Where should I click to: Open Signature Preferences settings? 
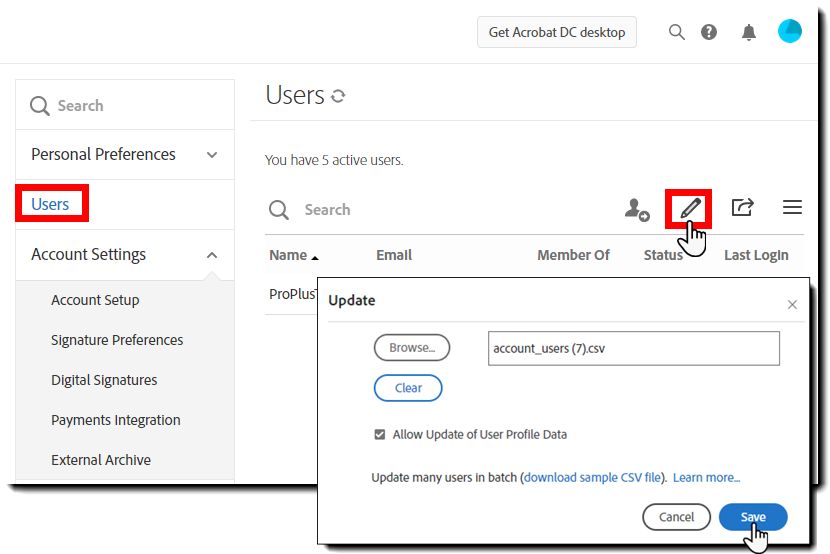pos(117,340)
